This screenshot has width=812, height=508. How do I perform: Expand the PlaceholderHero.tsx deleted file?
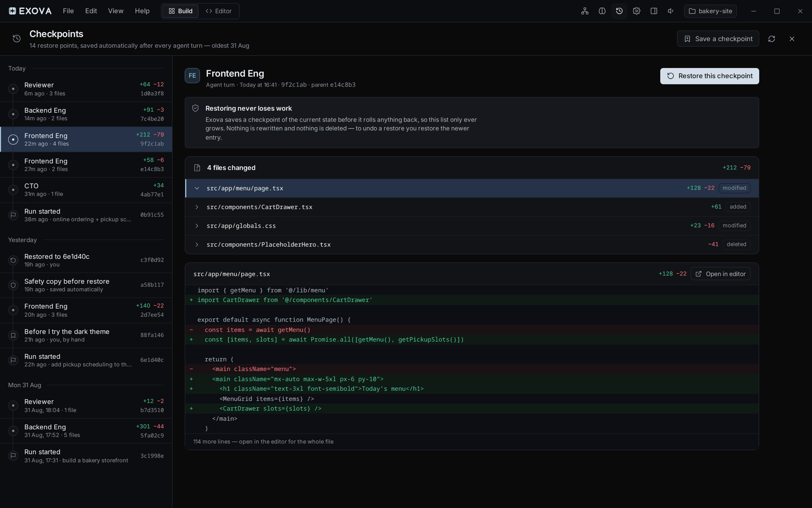(x=472, y=245)
